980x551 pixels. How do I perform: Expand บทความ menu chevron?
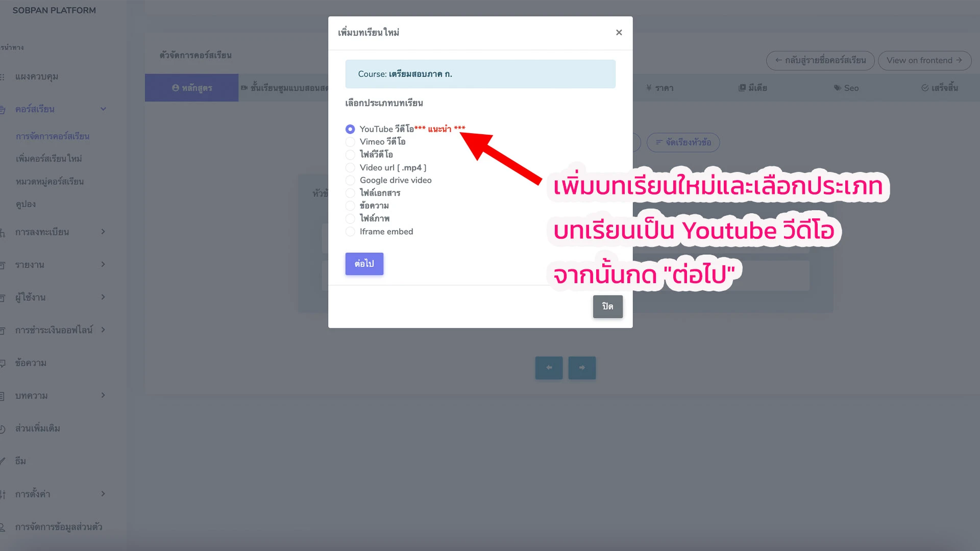coord(103,395)
